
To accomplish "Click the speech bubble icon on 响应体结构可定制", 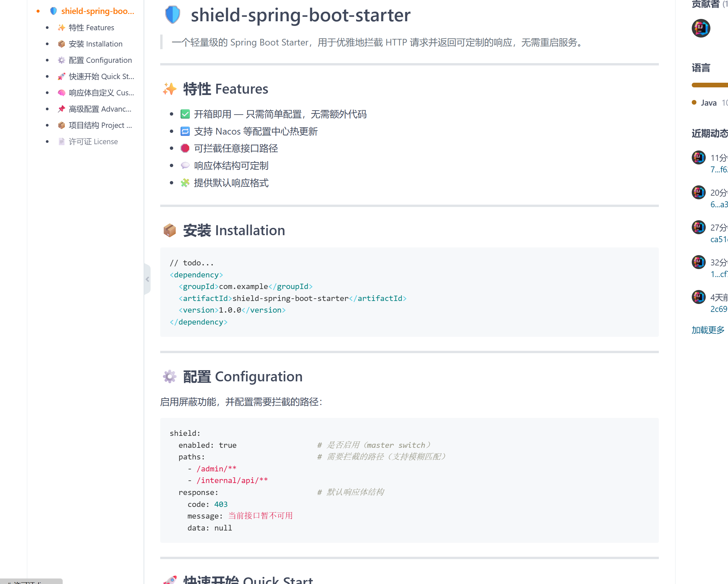I will (185, 165).
